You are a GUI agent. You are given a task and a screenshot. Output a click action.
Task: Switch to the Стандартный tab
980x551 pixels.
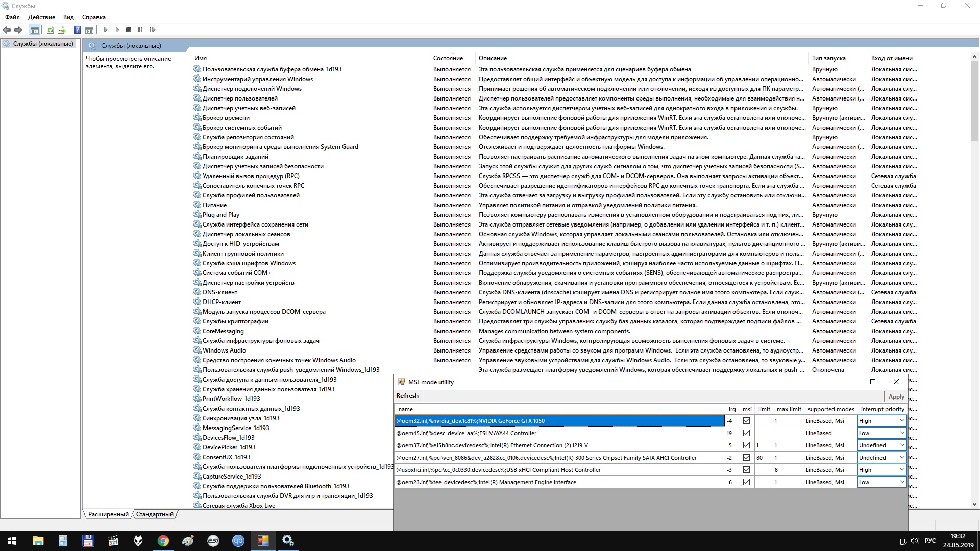pos(155,514)
